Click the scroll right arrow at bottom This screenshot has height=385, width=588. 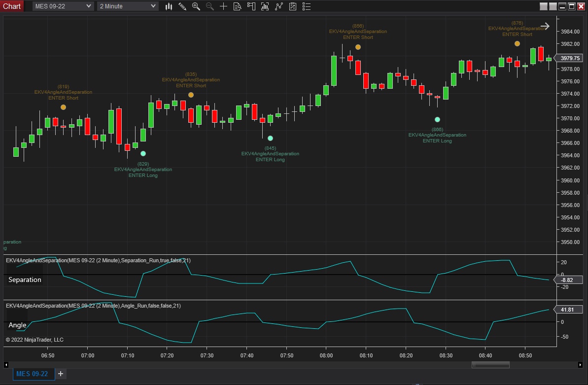click(x=580, y=365)
